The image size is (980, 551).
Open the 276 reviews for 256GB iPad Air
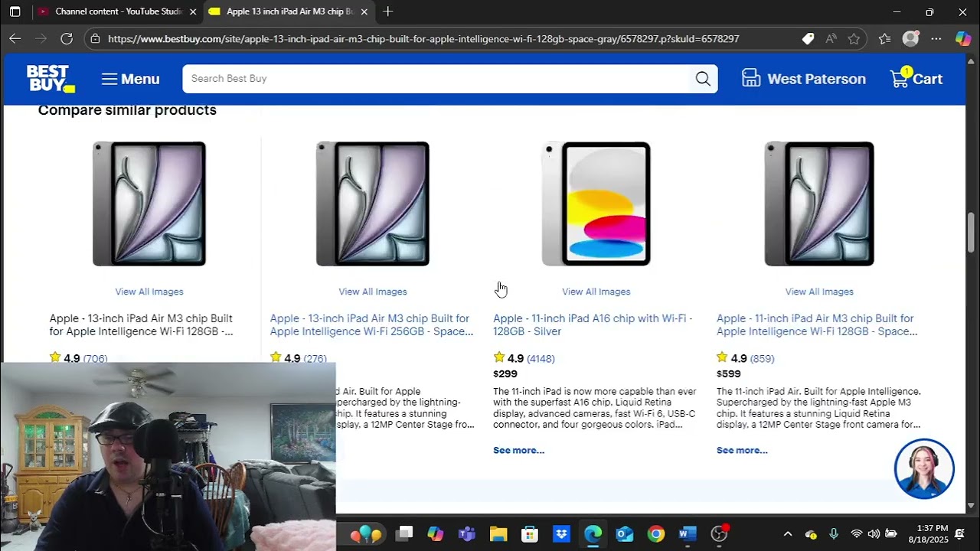click(x=315, y=358)
